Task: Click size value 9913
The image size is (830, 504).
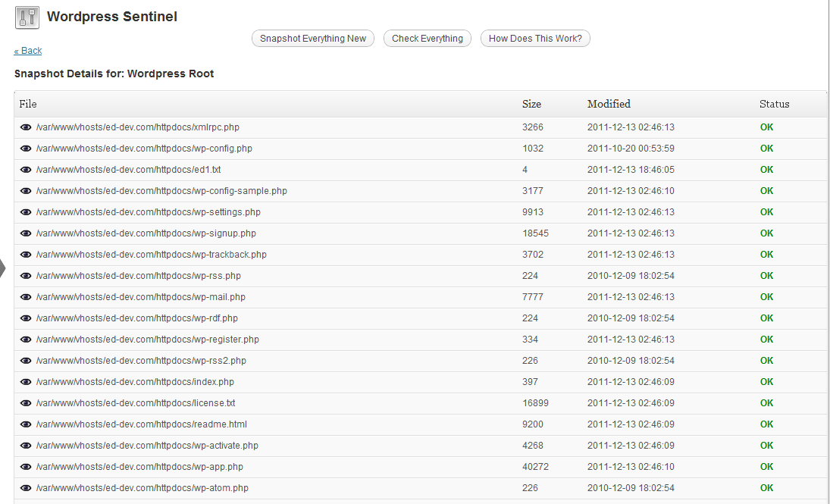Action: [x=533, y=211]
